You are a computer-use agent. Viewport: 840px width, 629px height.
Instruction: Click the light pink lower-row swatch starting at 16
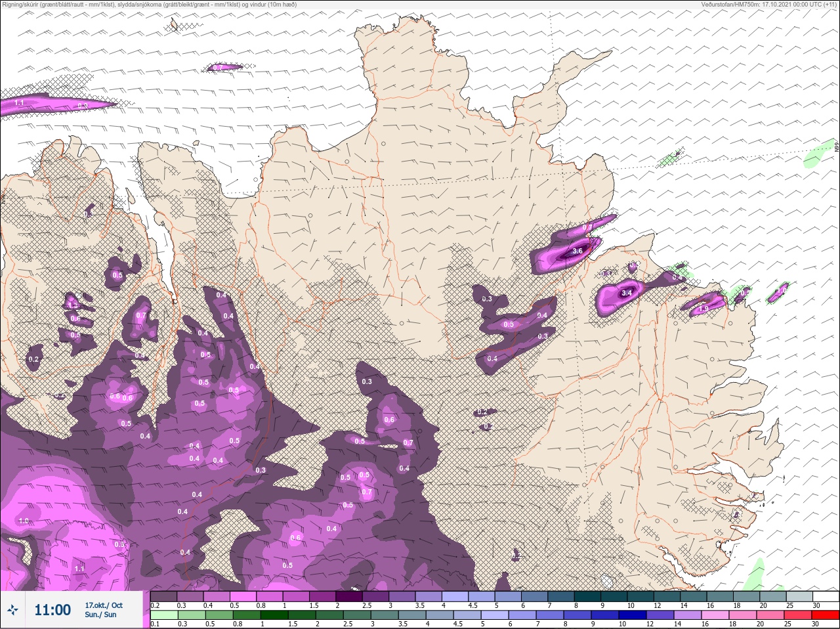[x=716, y=615]
